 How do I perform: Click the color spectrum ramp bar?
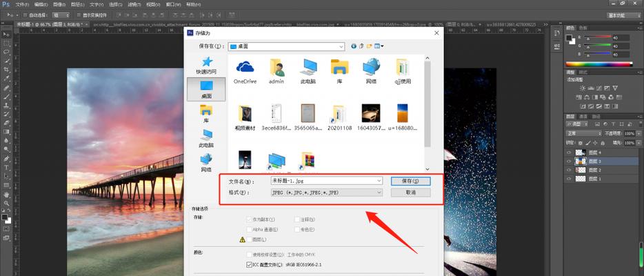[x=599, y=64]
